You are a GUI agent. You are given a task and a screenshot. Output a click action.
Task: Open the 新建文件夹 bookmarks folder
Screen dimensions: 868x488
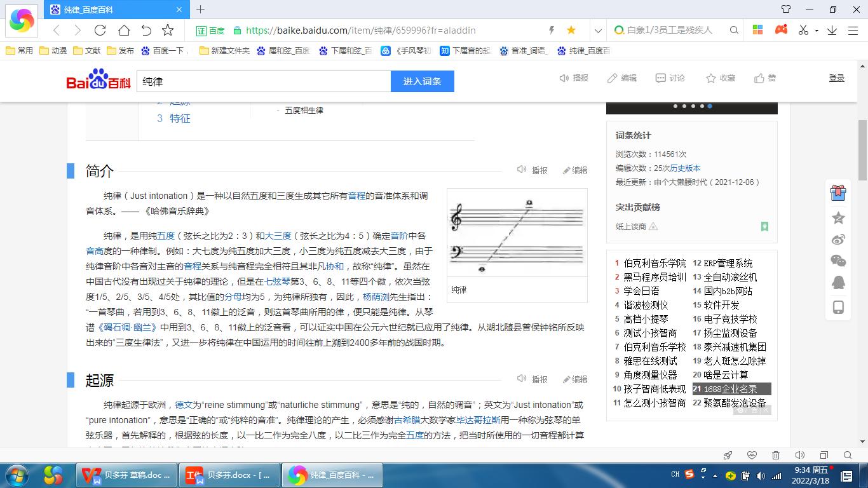224,50
